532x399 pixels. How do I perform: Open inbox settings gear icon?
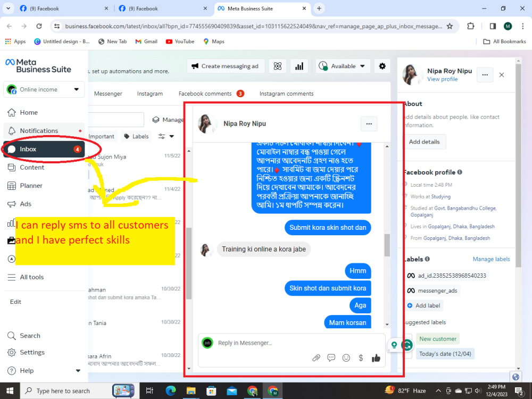tap(383, 66)
